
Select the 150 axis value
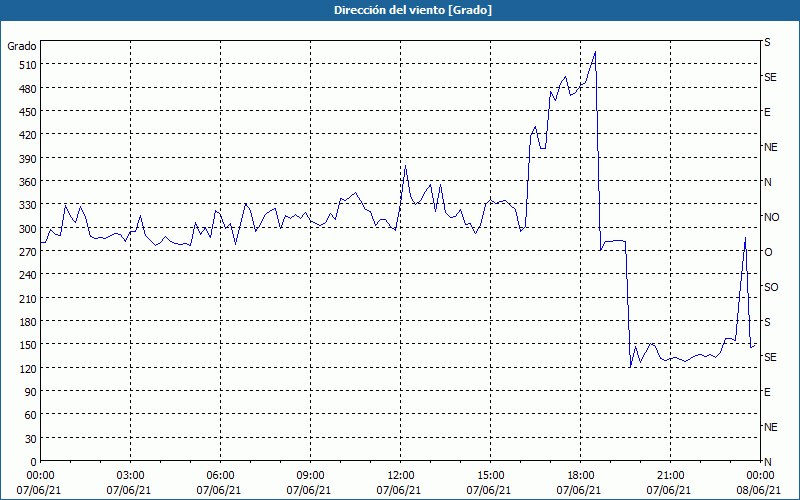28,345
